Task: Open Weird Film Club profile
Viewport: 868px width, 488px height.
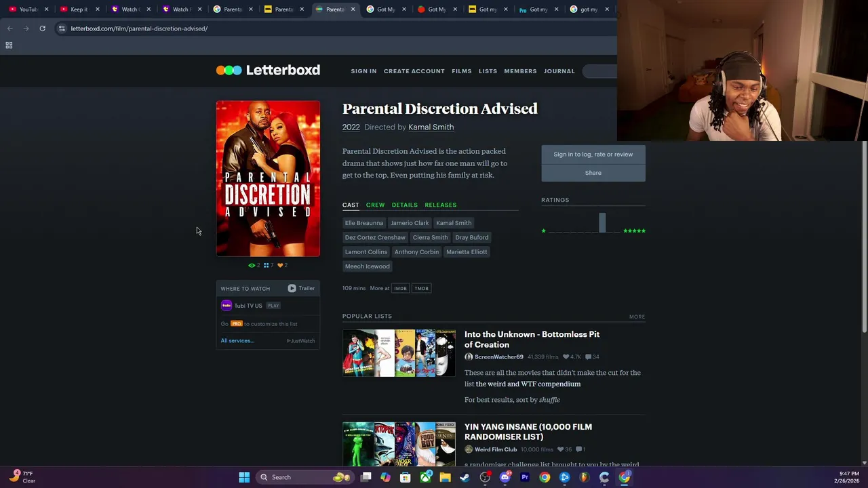Action: tap(496, 449)
